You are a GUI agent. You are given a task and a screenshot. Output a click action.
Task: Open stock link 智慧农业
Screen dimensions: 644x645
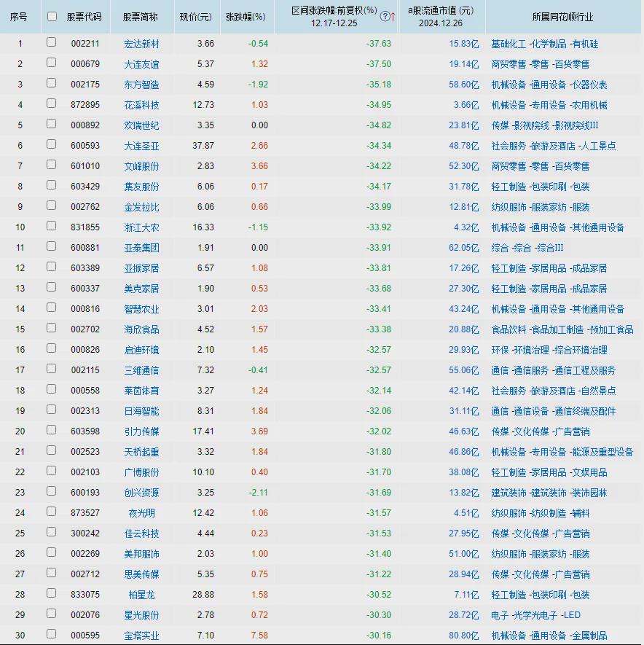point(141,309)
